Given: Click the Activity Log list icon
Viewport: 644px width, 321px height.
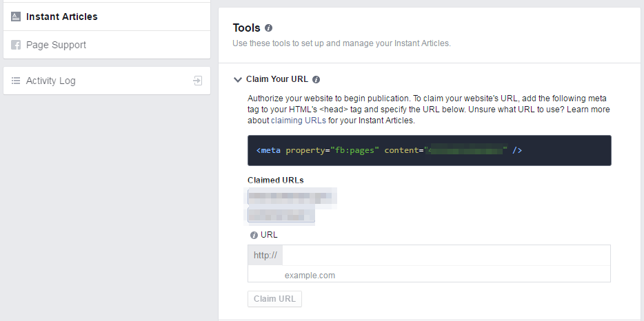Looking at the screenshot, I should (x=16, y=81).
